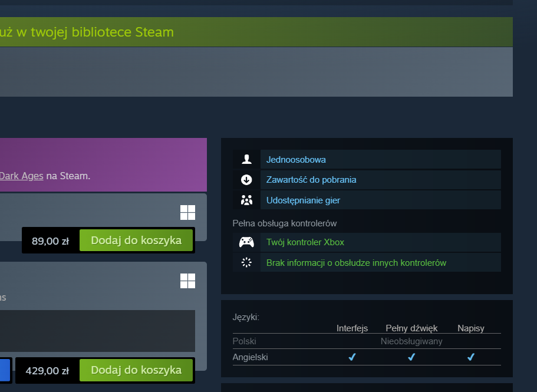
Task: Click Windows icon above the 429,00 zł price
Action: [x=187, y=281]
